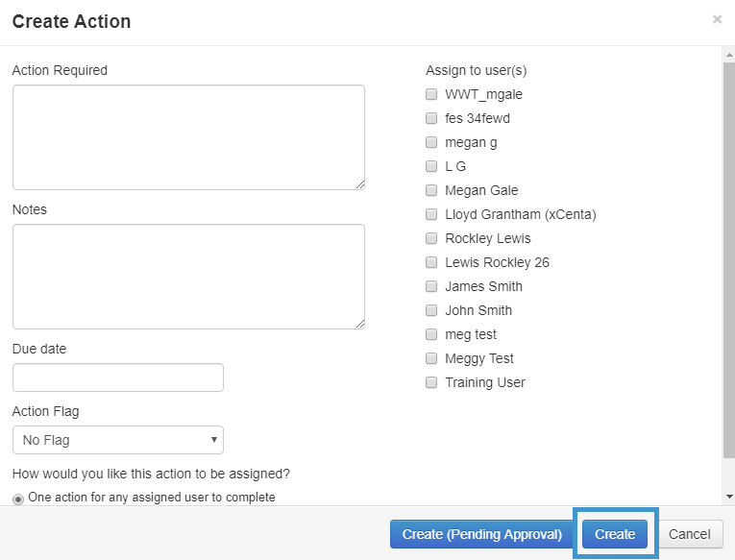Viewport: 735px width, 560px height.
Task: Assign action to John Smith
Action: tap(431, 310)
